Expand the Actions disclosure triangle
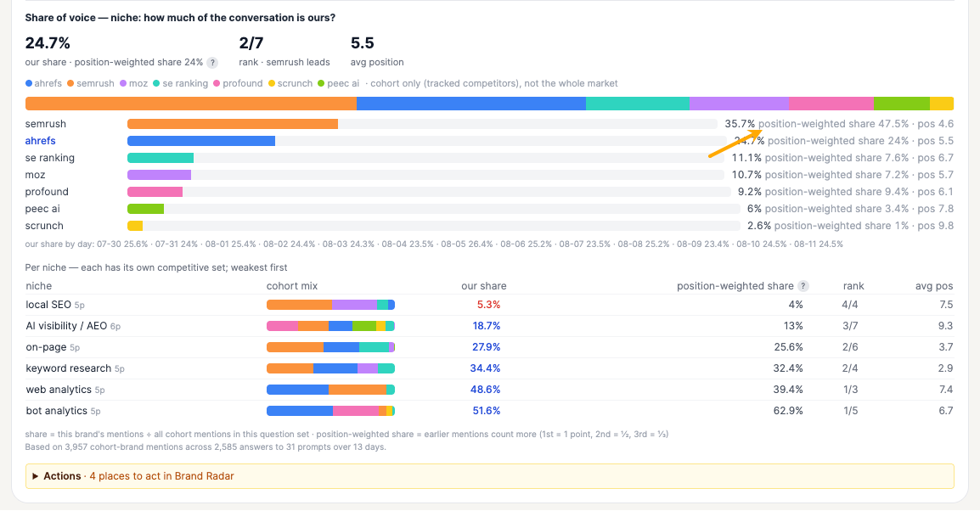This screenshot has height=511, width=980. pos(36,476)
